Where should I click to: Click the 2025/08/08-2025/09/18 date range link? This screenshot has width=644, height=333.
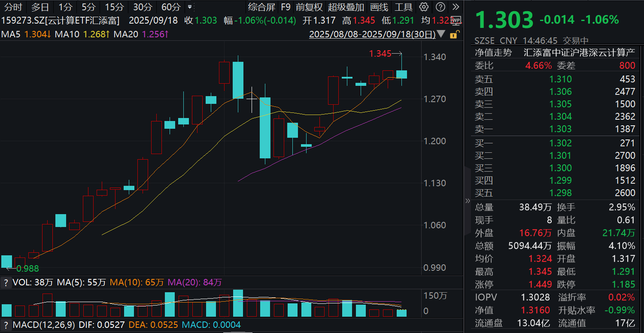click(x=372, y=34)
